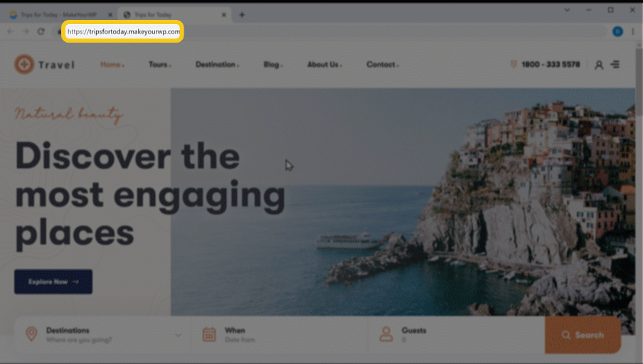The width and height of the screenshot is (643, 364).
Task: Select the Home menu item
Action: pyautogui.click(x=112, y=65)
